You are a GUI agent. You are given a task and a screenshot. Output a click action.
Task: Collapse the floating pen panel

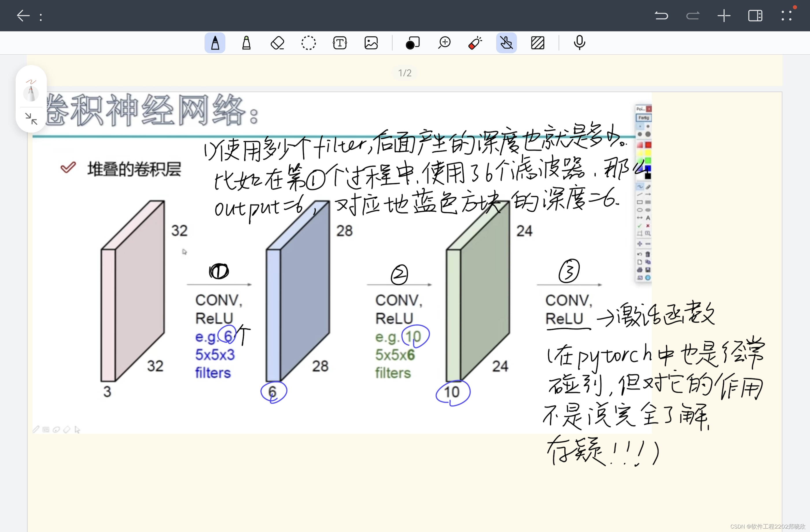click(31, 119)
